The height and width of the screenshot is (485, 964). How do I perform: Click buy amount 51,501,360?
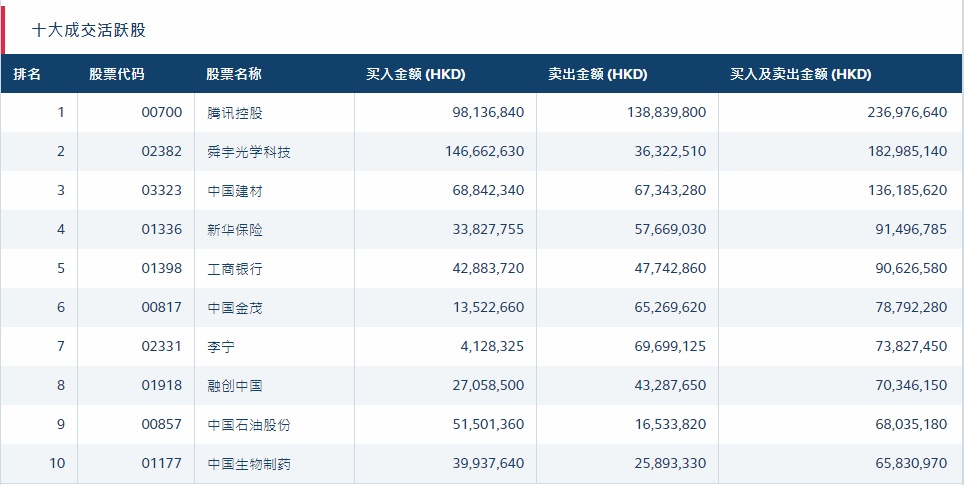pyautogui.click(x=487, y=425)
